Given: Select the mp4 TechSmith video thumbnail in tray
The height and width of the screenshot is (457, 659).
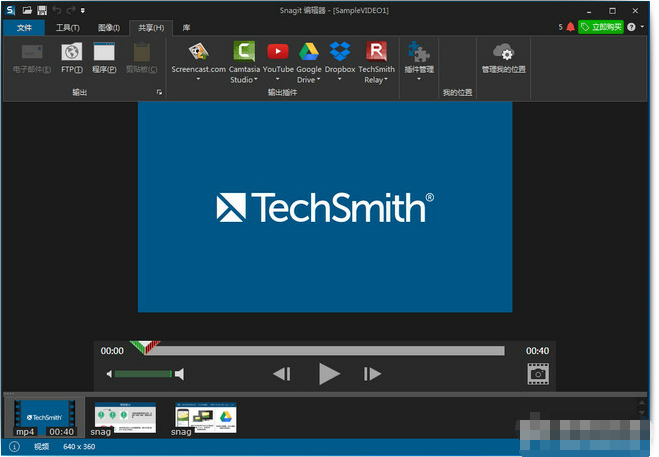Looking at the screenshot, I should click(x=45, y=418).
